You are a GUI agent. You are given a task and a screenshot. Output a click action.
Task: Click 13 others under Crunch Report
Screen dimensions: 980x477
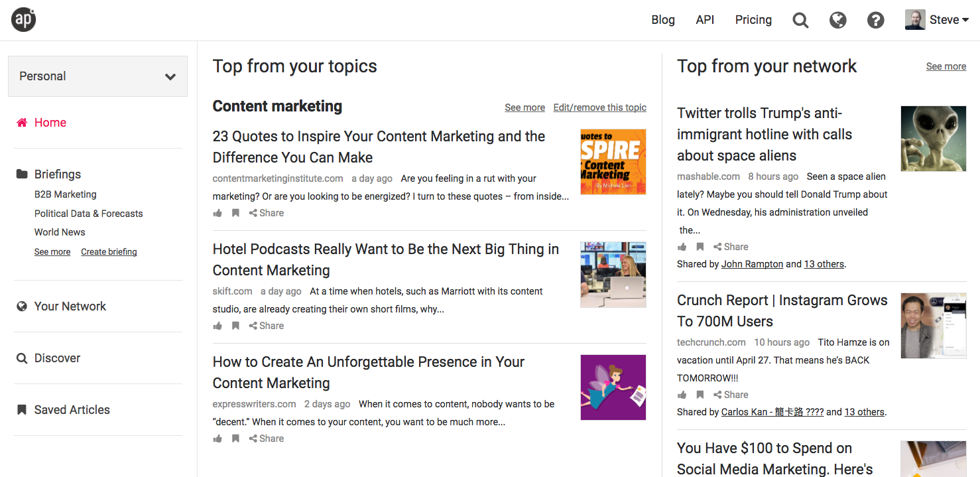865,412
